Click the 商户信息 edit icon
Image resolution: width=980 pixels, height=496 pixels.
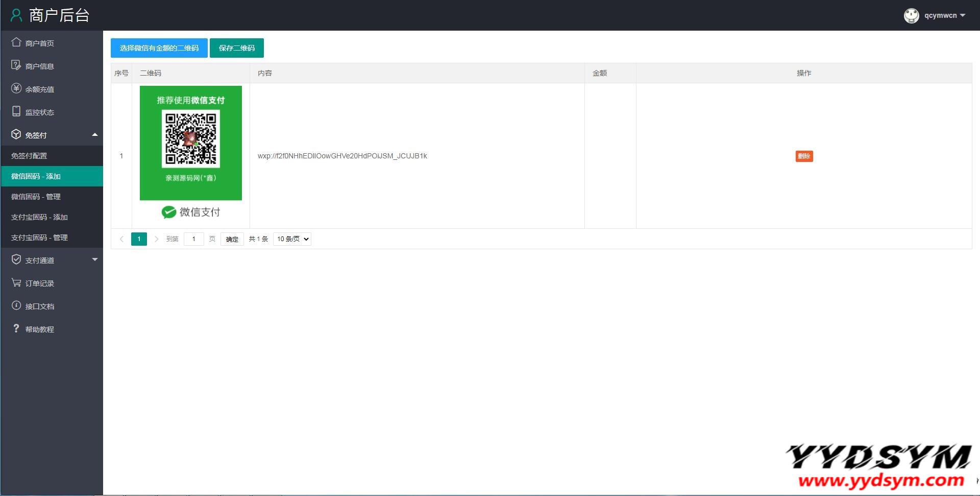pos(16,65)
